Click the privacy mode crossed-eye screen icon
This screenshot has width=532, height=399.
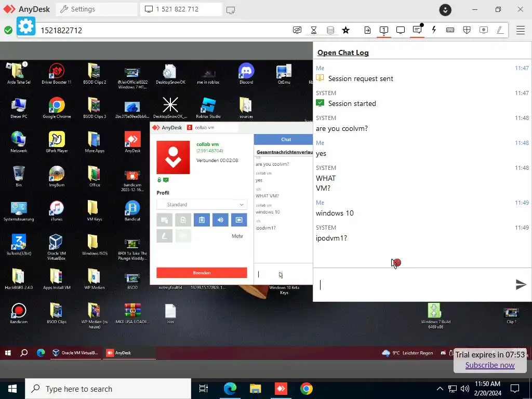click(x=297, y=30)
